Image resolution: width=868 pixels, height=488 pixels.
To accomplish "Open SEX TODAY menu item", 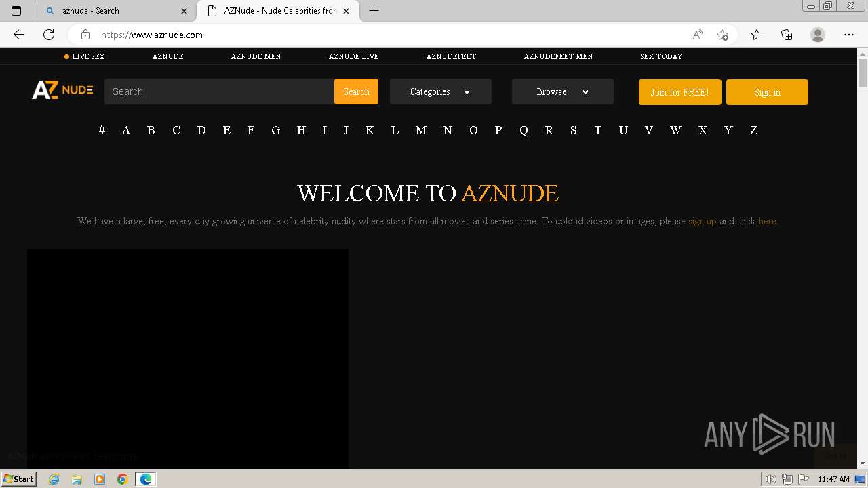I will [x=661, y=56].
